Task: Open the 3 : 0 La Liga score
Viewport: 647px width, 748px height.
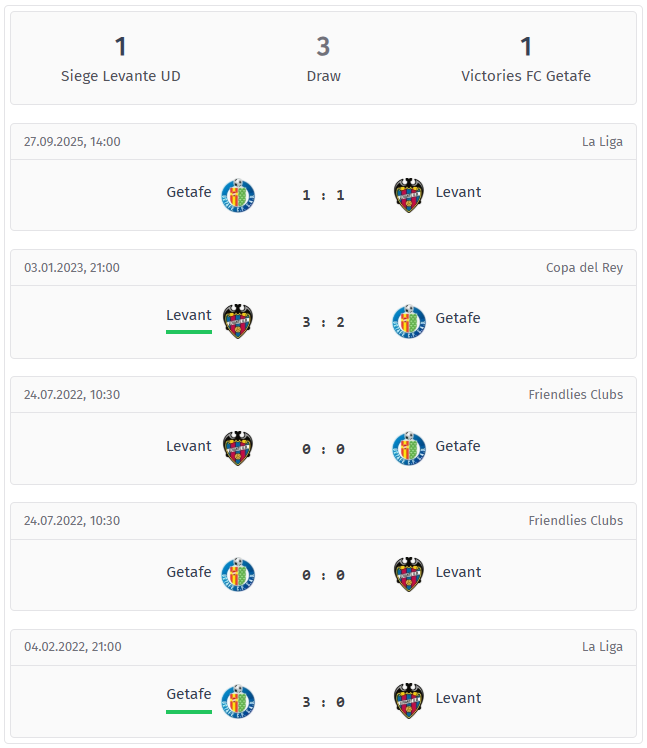Action: point(323,702)
